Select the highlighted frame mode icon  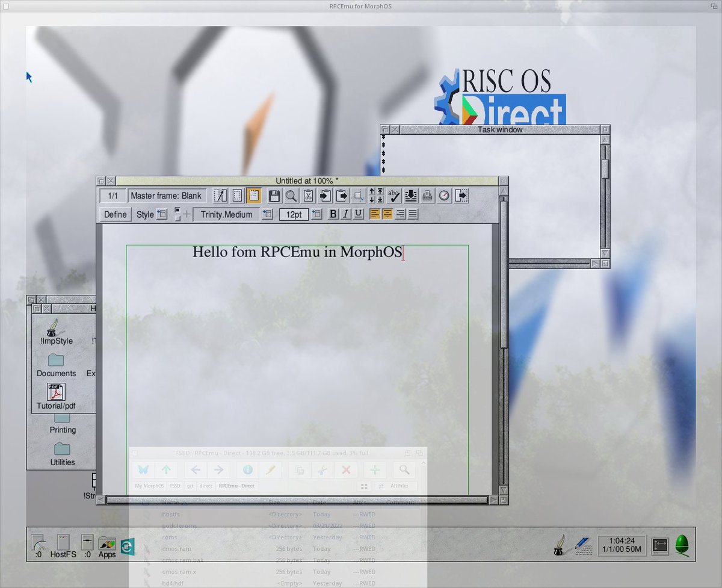(254, 196)
